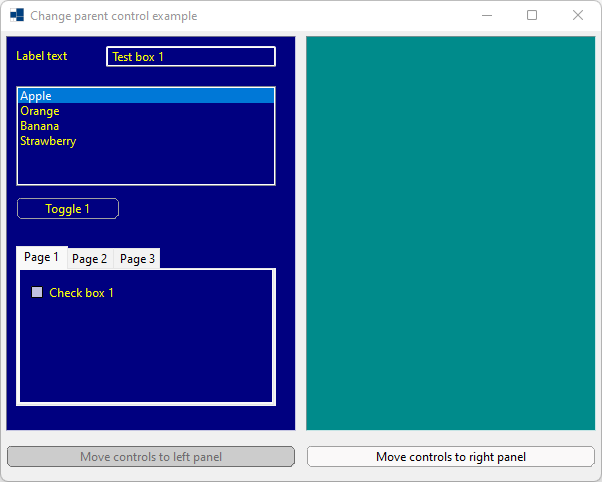Click the "Label text" label
This screenshot has width=602, height=482.
[42, 56]
